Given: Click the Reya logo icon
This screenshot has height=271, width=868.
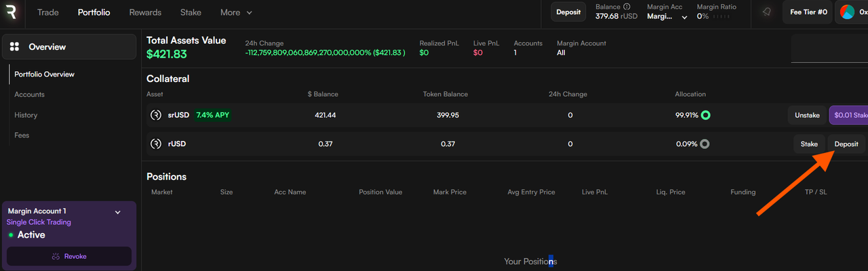Looking at the screenshot, I should click(x=12, y=12).
